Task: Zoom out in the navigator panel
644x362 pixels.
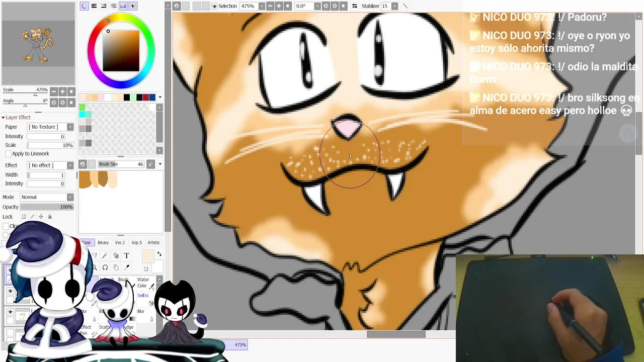Action: pyautogui.click(x=54, y=92)
